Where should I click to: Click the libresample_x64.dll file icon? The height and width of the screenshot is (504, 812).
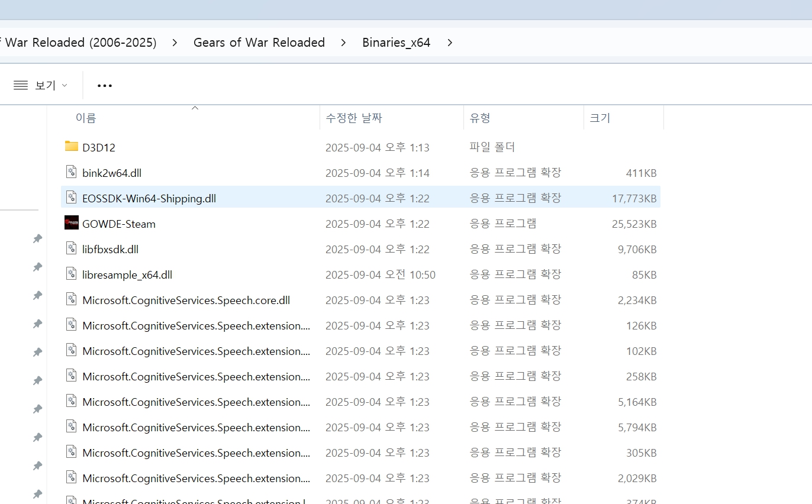(x=72, y=274)
